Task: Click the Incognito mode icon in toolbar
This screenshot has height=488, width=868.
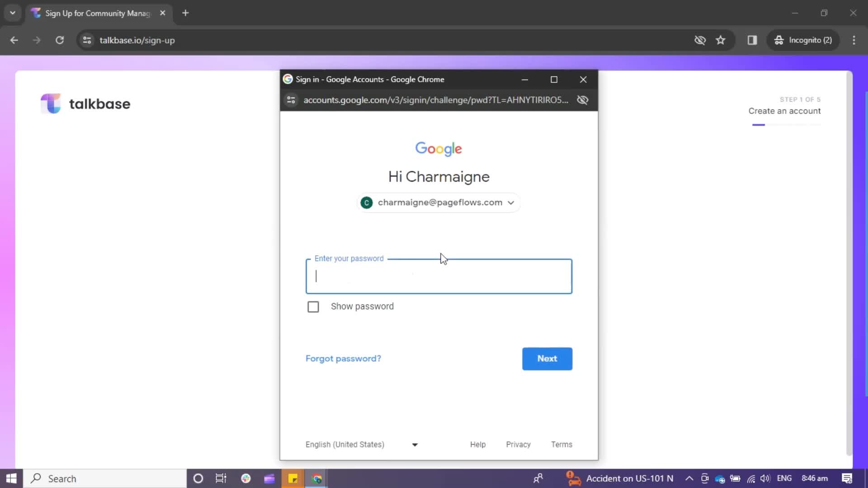Action: 779,40
